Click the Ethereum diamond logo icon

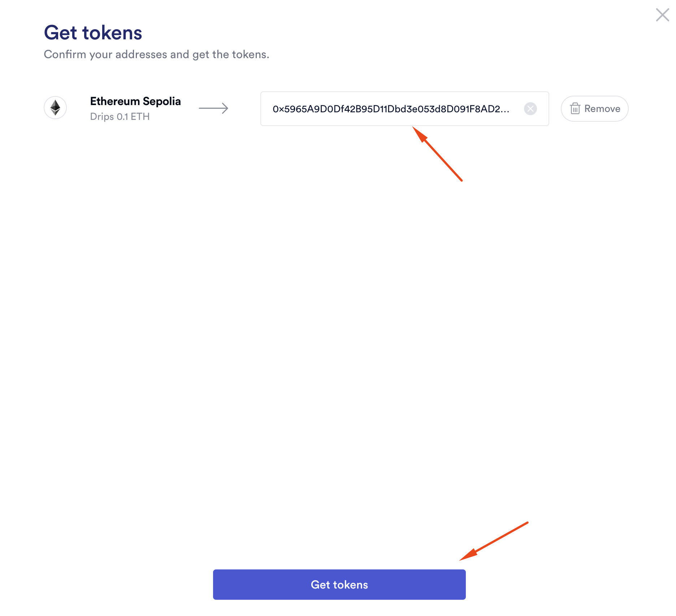click(x=55, y=108)
